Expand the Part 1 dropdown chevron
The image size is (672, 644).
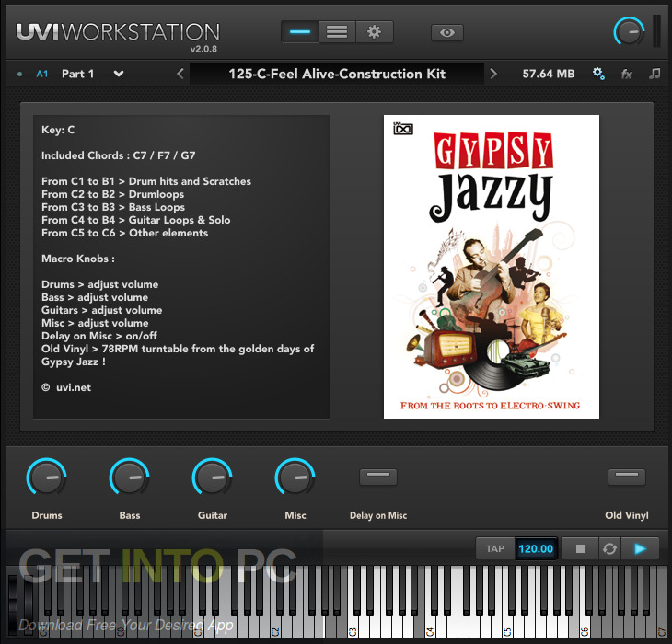pyautogui.click(x=119, y=74)
